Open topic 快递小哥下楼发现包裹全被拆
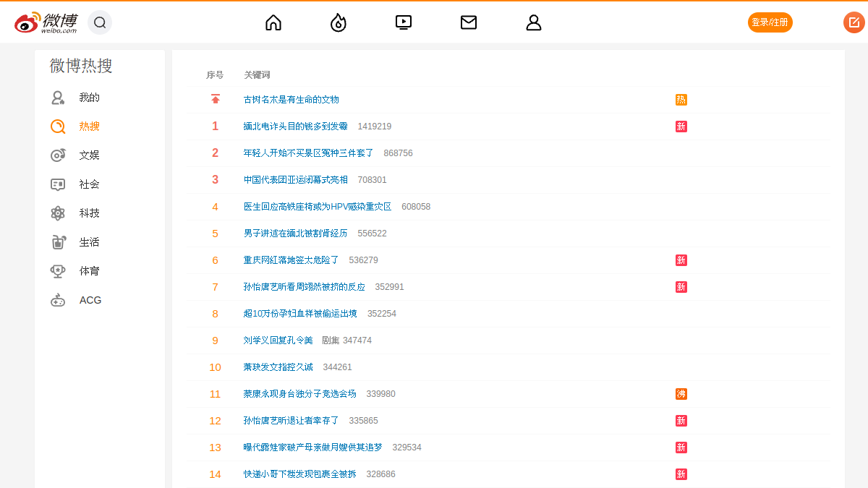Image resolution: width=868 pixels, height=488 pixels. point(300,474)
